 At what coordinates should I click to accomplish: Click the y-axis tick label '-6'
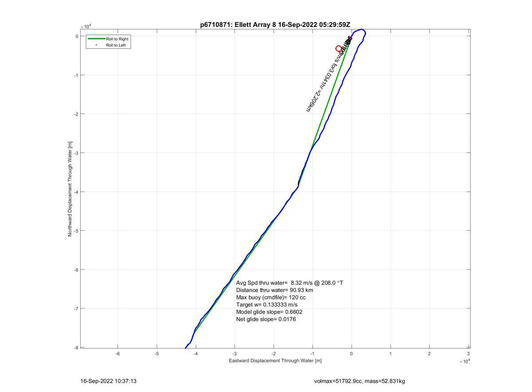pos(76,270)
